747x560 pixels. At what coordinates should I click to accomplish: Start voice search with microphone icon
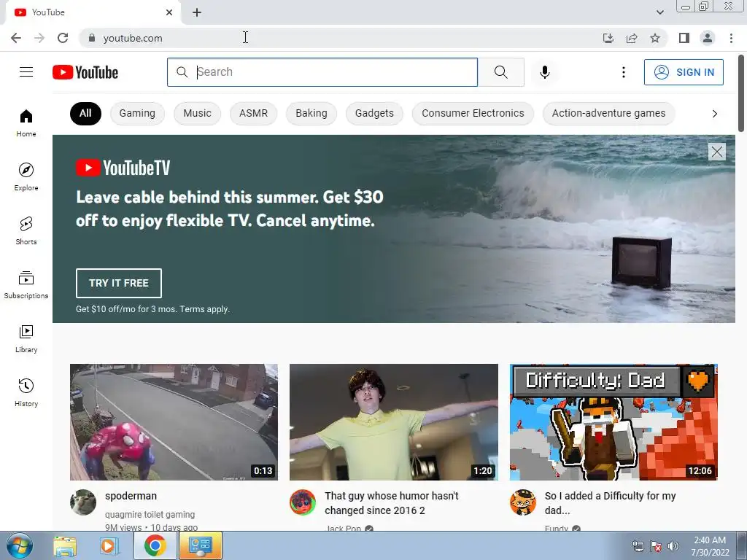[544, 72]
